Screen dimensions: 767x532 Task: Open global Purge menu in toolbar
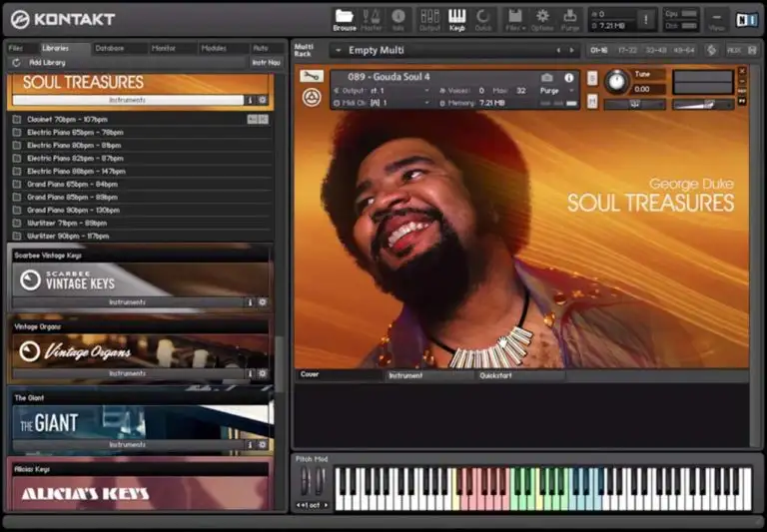570,20
